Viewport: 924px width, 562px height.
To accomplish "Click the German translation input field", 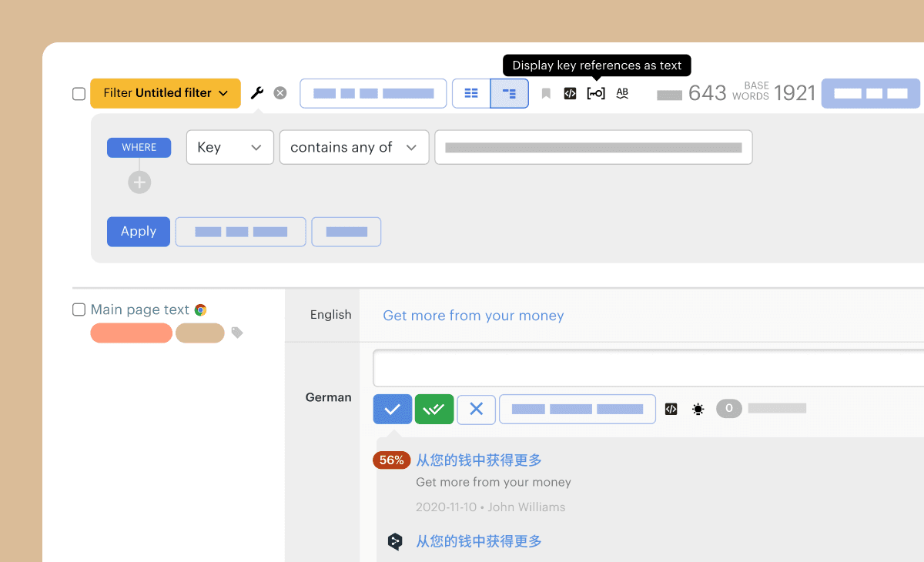I will pos(647,368).
